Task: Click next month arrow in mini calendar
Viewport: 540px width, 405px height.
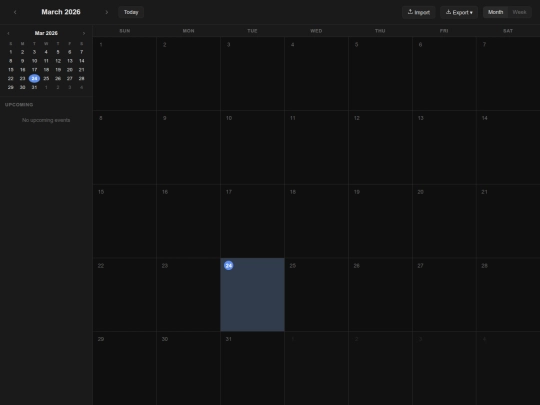Action: pos(84,33)
